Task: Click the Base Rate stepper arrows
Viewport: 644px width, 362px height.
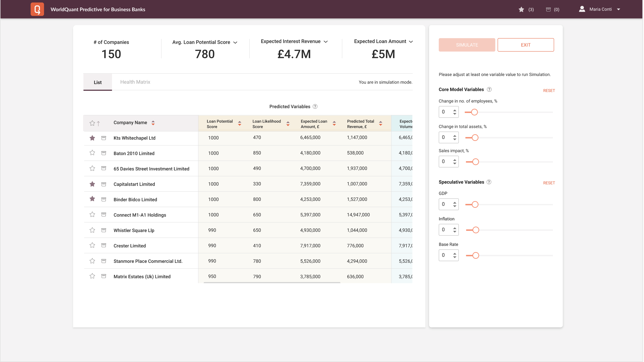Action: tap(455, 256)
